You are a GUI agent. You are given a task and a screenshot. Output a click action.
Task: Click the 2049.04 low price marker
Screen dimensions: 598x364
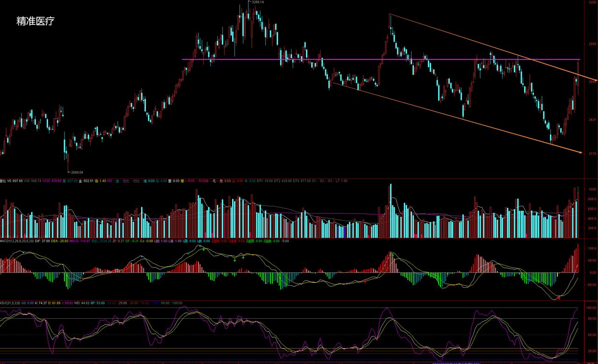(x=77, y=172)
